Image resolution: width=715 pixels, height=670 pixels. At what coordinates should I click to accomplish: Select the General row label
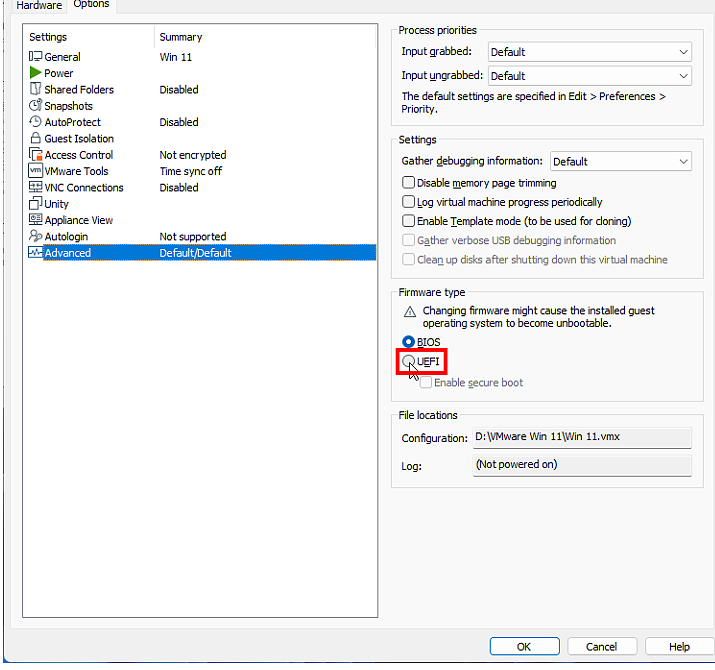[62, 57]
